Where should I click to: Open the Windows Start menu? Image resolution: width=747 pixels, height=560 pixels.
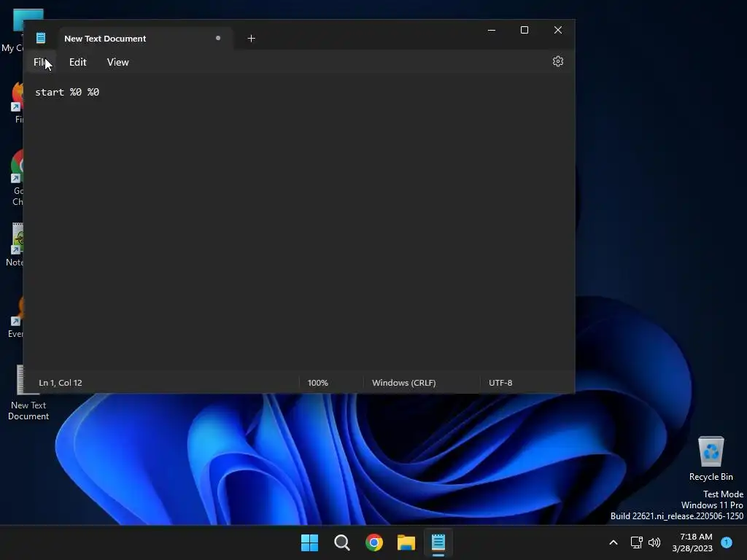point(309,542)
